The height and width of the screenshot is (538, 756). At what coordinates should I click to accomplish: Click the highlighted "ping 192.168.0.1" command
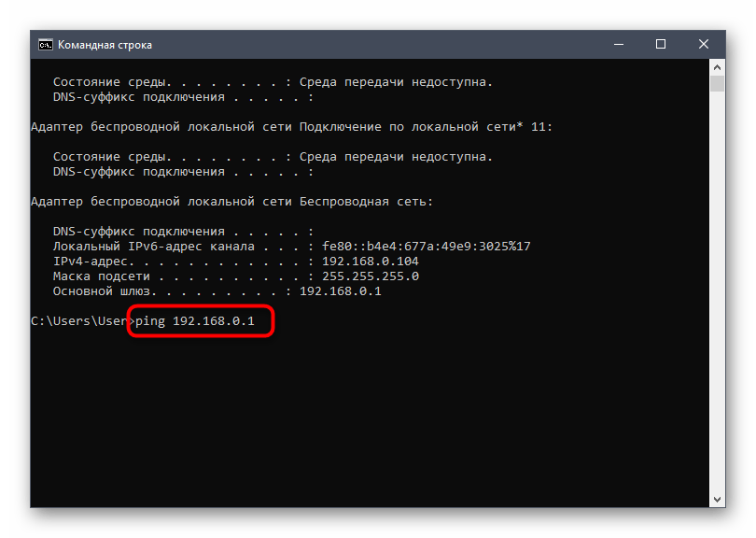pos(201,321)
